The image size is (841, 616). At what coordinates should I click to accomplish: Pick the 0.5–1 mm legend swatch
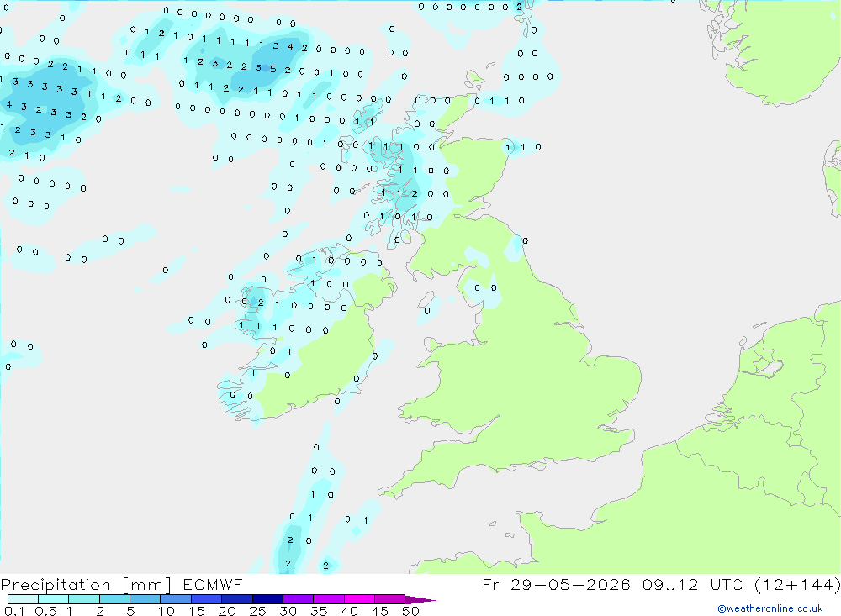(53, 599)
